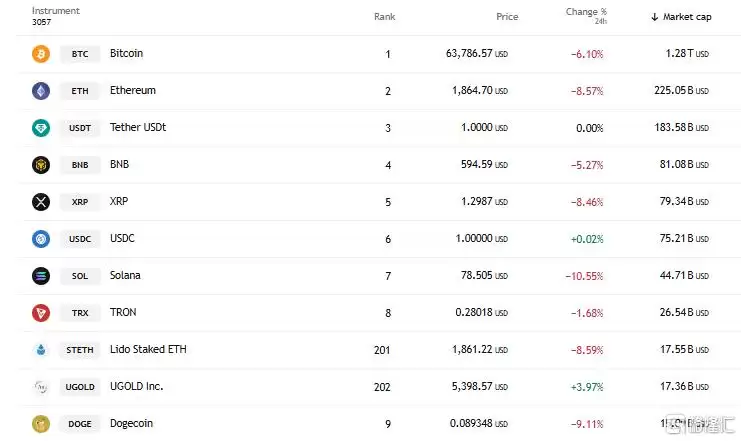Click the Dogecoin coin icon
741x441 pixels.
point(41,424)
